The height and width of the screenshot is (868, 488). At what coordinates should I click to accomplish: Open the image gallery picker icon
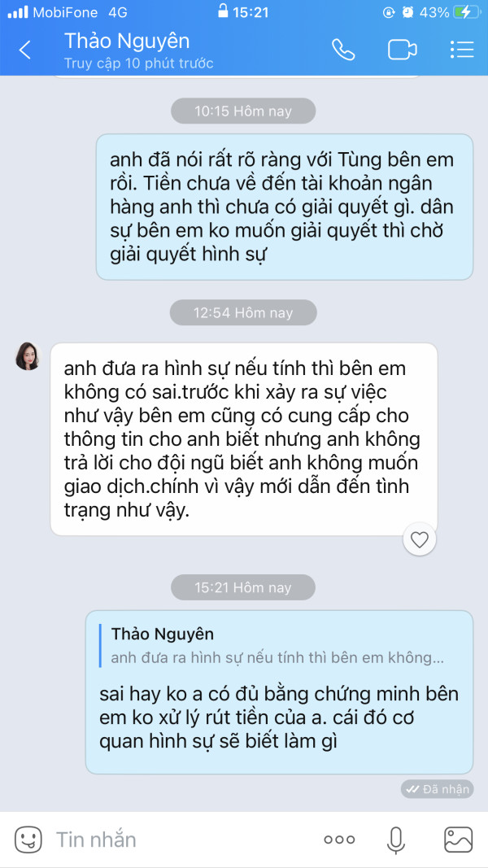458,840
